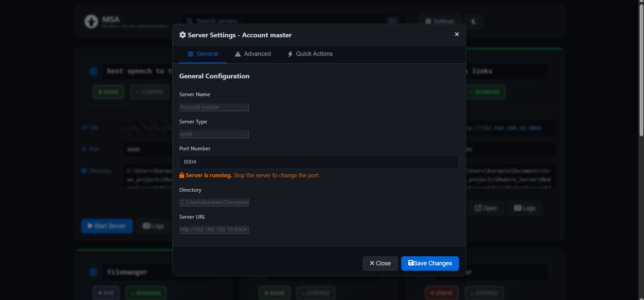The height and width of the screenshot is (300, 644).
Task: Click the Server URL field
Action: tap(214, 230)
